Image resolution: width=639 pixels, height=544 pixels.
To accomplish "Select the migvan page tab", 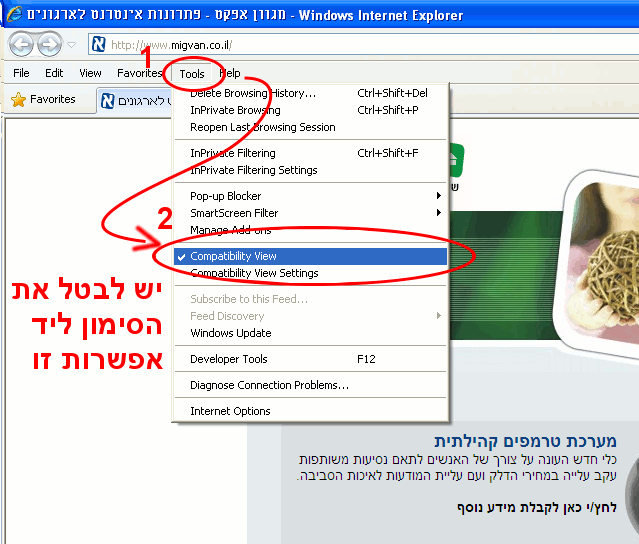I will coord(135,101).
